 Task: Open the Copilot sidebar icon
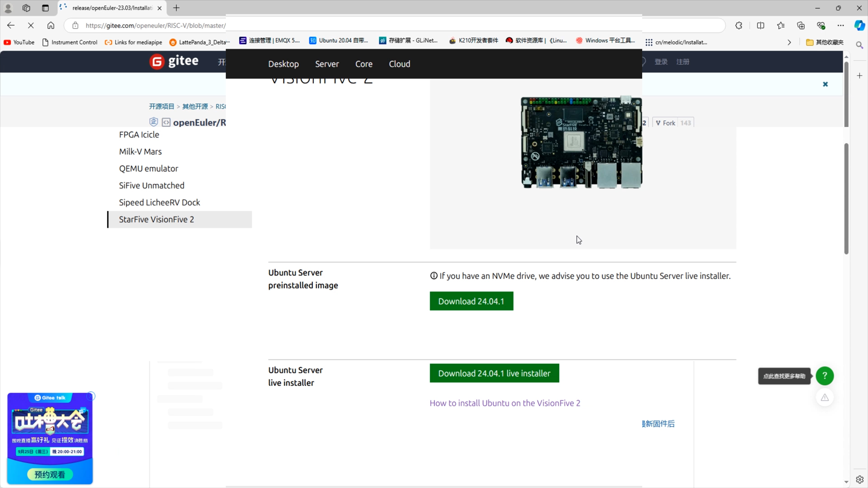[x=859, y=26]
